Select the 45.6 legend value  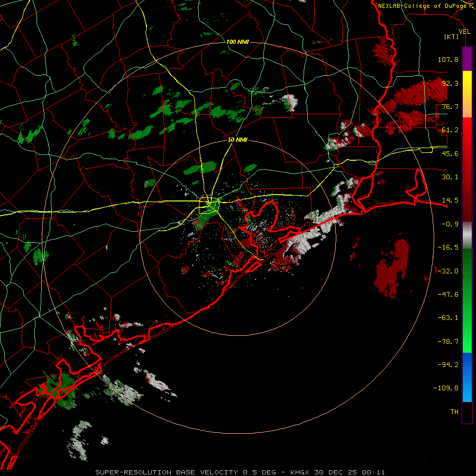coord(450,153)
